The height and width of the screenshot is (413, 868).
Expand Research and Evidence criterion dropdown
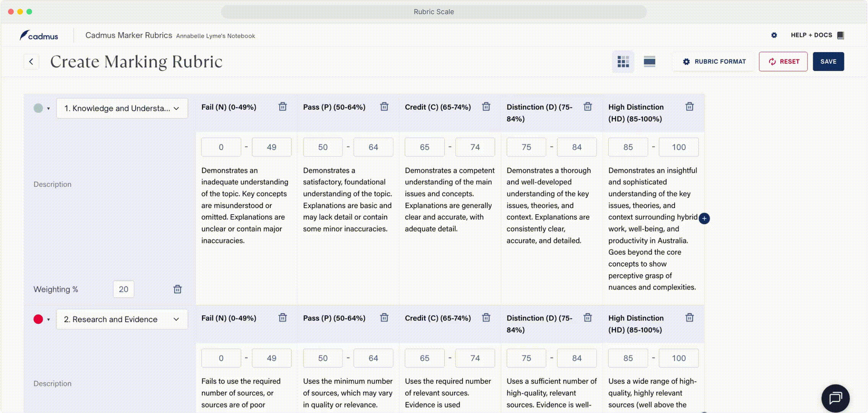point(176,319)
